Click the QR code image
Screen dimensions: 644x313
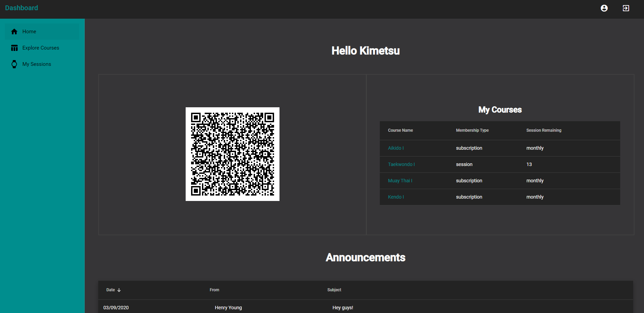233,154
